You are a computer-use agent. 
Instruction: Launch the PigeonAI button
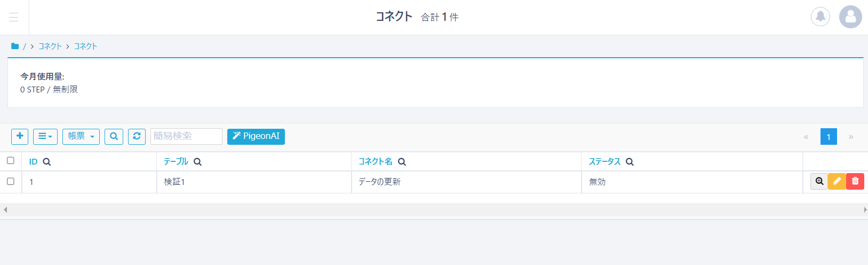[256, 136]
